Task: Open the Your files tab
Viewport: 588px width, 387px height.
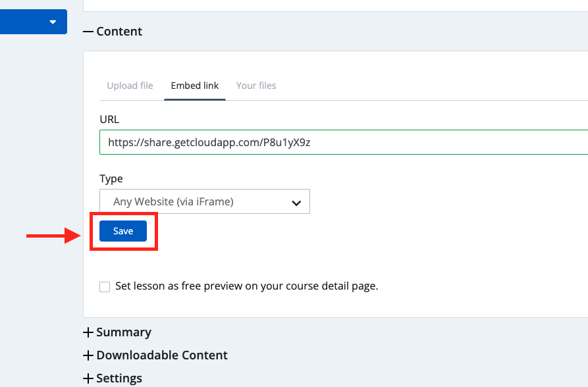Action: [x=256, y=86]
